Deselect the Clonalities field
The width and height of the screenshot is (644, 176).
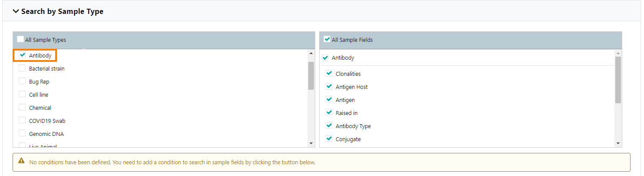point(329,74)
